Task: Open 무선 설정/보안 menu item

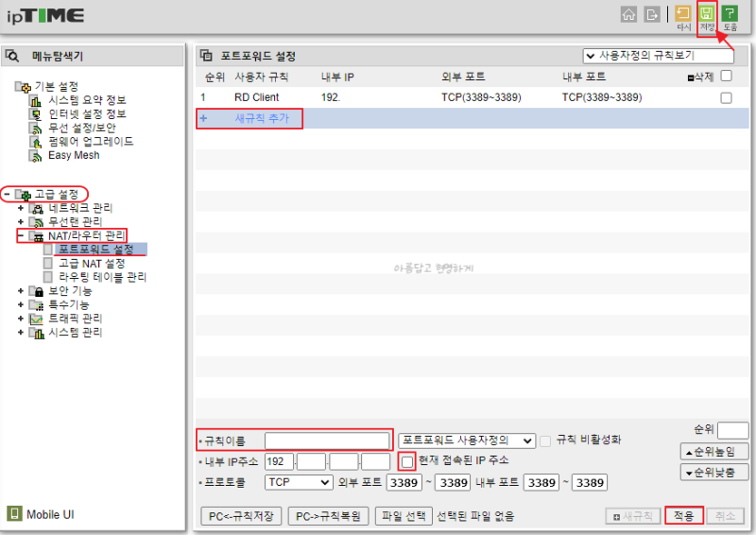Action: (82, 128)
